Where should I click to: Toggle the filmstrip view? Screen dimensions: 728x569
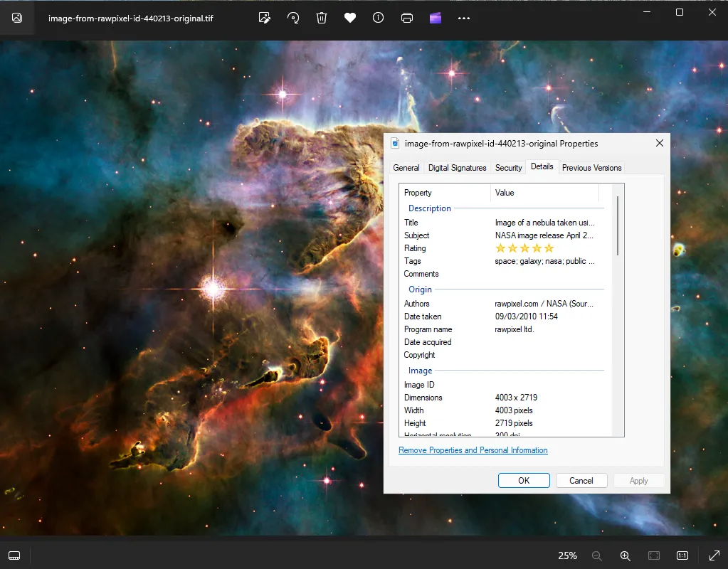(x=14, y=555)
